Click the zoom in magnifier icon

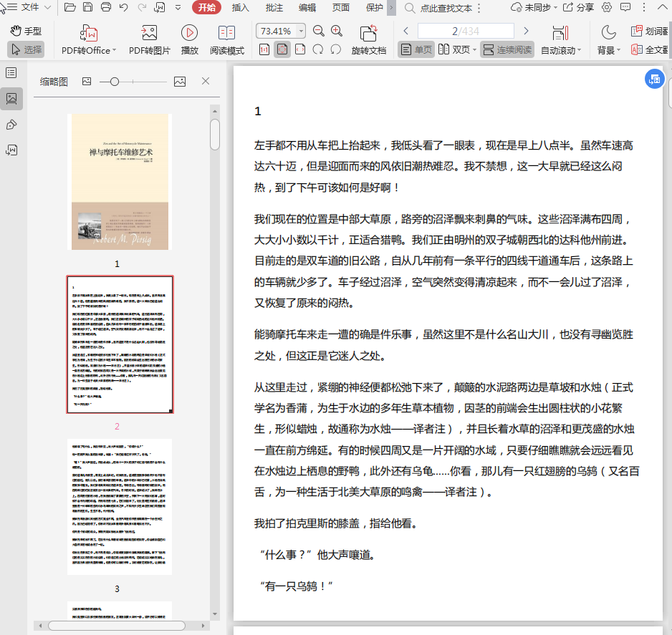tap(337, 31)
